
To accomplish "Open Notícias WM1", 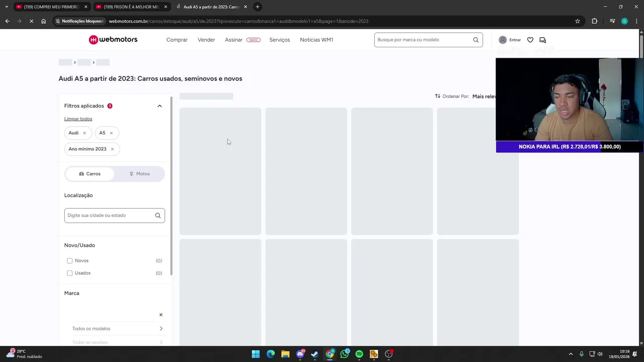I will pyautogui.click(x=316, y=40).
